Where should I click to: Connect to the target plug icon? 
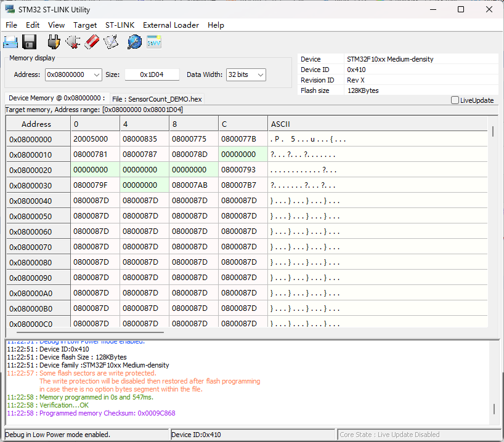click(x=54, y=42)
